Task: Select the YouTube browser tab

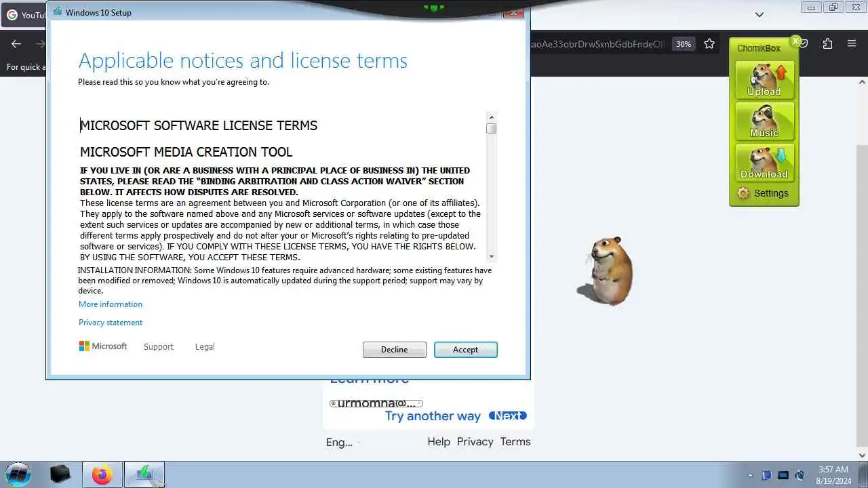Action: click(x=24, y=15)
